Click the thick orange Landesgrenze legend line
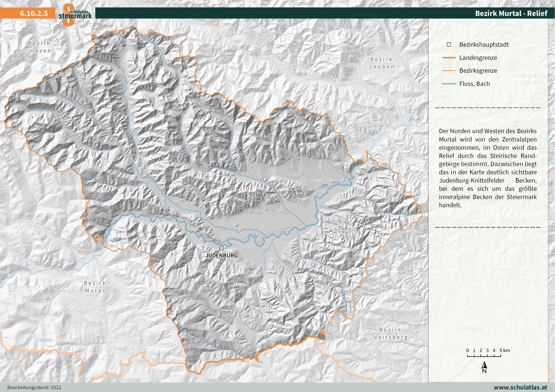The width and height of the screenshot is (555, 392). pos(449,58)
